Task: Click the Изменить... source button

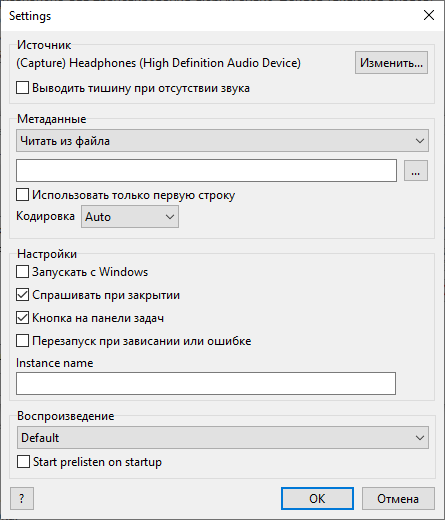Action: point(391,62)
